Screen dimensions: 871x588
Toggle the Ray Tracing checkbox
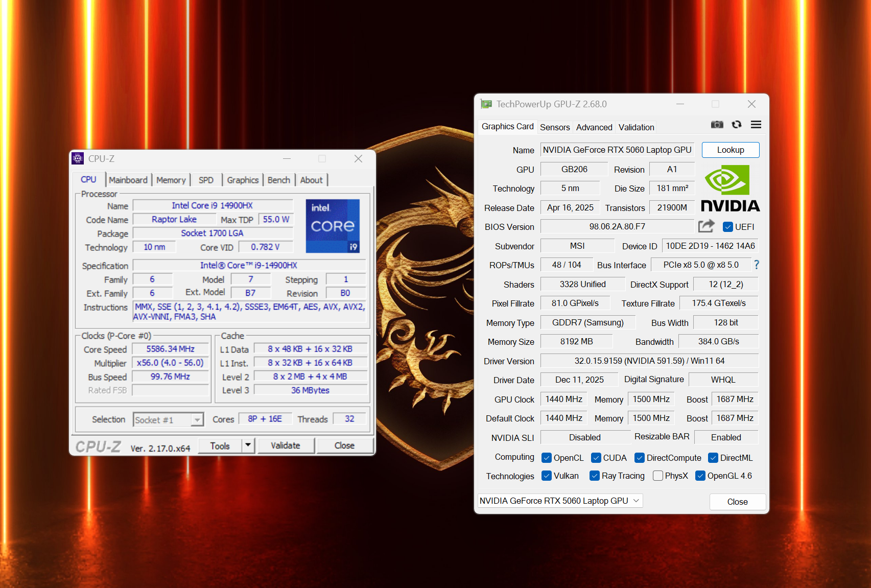click(x=594, y=476)
